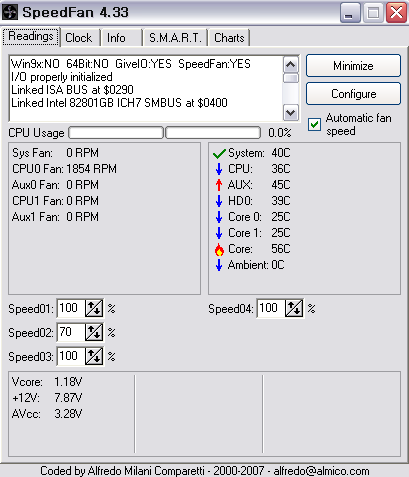This screenshot has width=409, height=477.
Task: Click the AVcc 3.28V reading
Action: coord(47,414)
